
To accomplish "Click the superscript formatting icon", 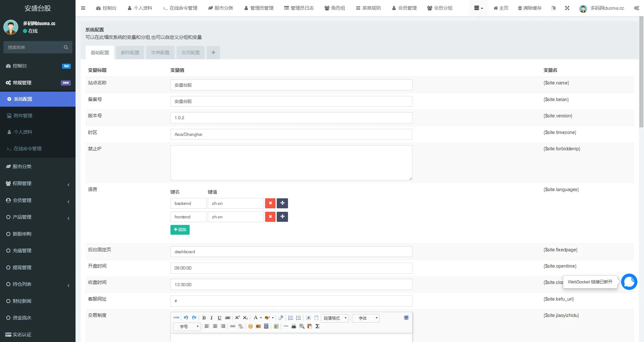I will (237, 318).
